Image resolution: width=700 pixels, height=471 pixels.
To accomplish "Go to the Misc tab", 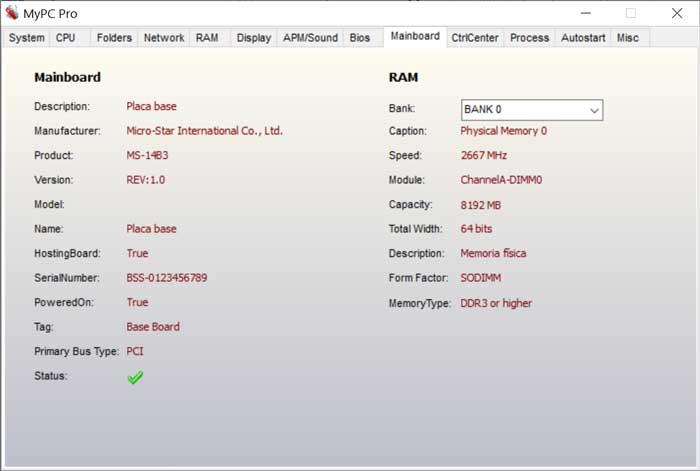I will tap(628, 38).
